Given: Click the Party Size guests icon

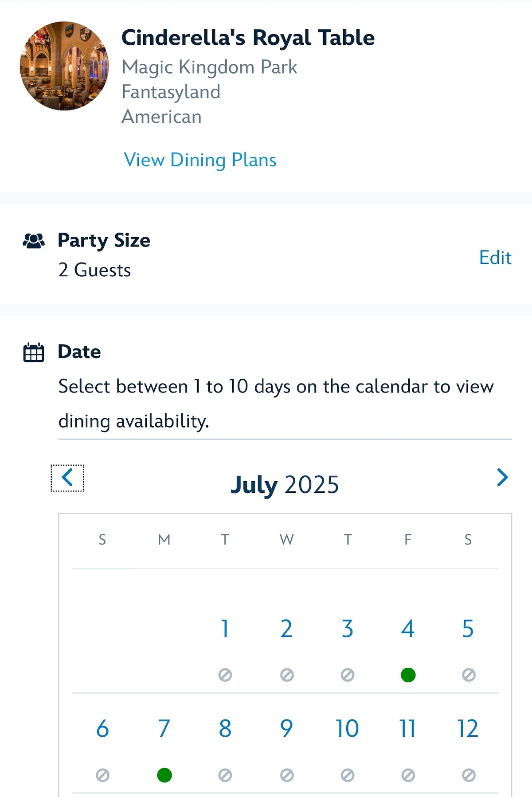Looking at the screenshot, I should point(34,241).
